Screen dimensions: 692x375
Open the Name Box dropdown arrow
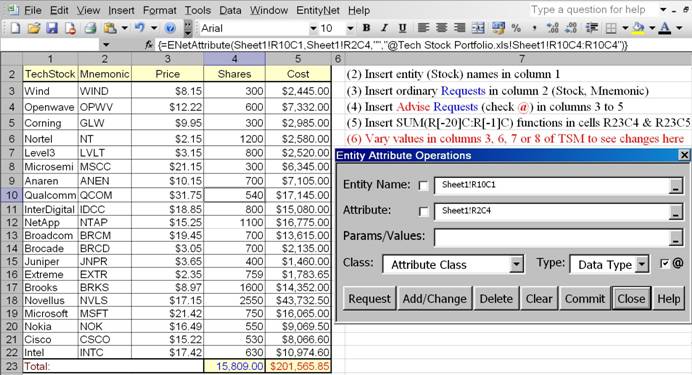pyautogui.click(x=106, y=45)
